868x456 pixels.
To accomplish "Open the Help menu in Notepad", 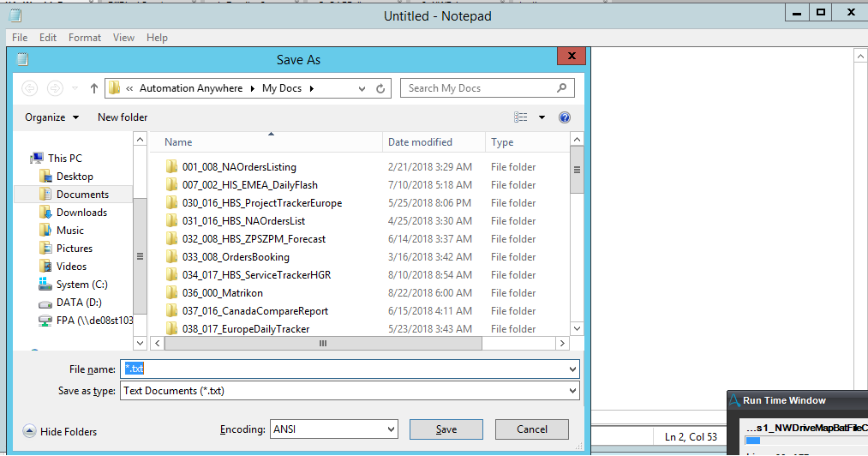I will (157, 38).
